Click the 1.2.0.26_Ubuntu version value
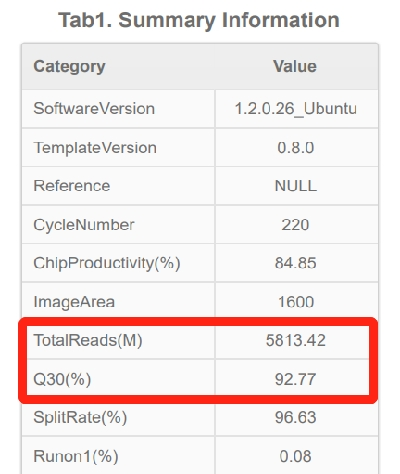 [x=296, y=109]
